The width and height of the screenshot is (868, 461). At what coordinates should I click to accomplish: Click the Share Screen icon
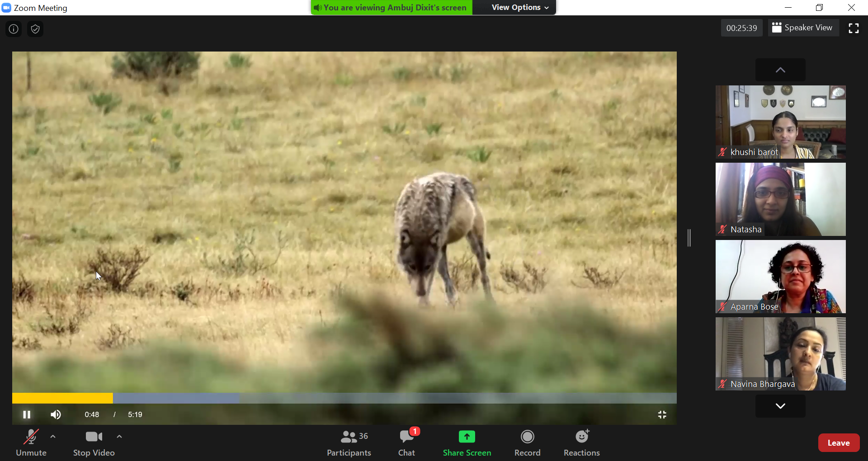coord(467,437)
